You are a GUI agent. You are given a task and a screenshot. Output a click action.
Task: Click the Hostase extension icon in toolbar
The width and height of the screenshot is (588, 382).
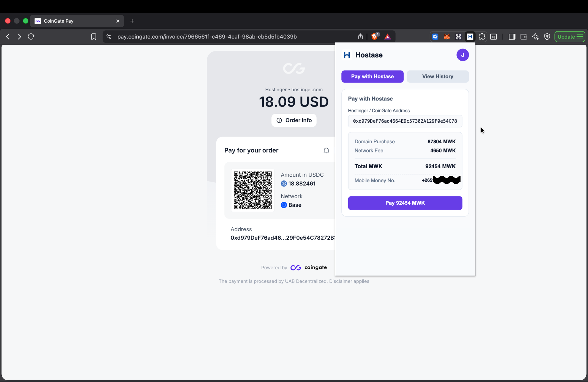click(x=470, y=37)
